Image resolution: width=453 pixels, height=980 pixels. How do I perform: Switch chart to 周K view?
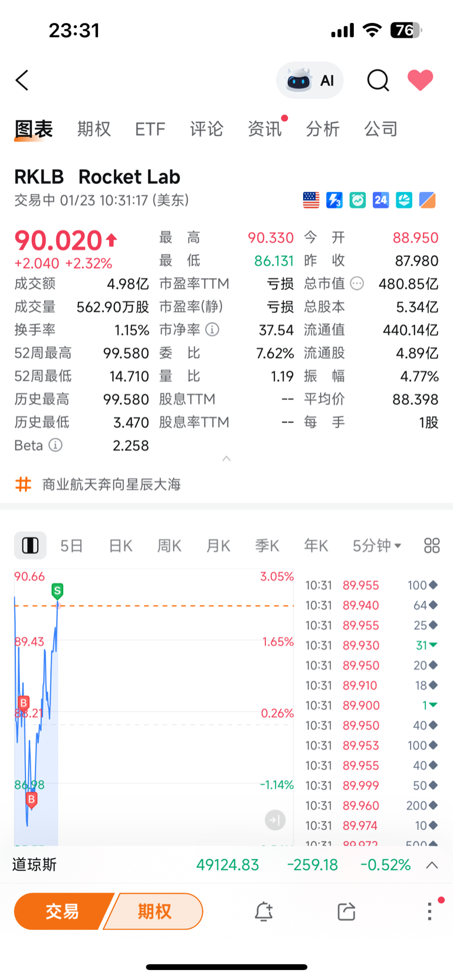pos(169,546)
